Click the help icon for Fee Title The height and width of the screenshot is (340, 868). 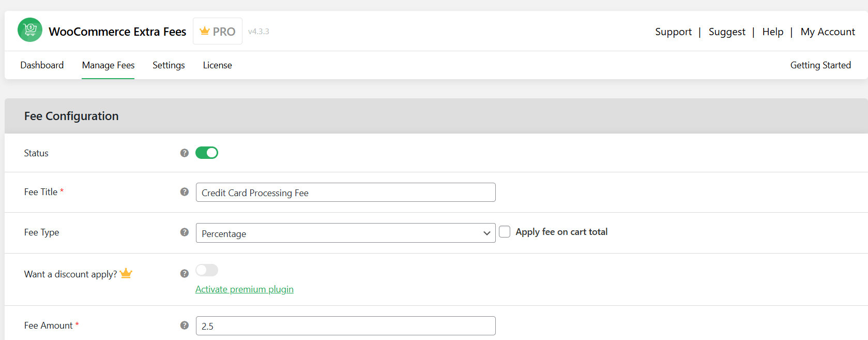point(185,192)
